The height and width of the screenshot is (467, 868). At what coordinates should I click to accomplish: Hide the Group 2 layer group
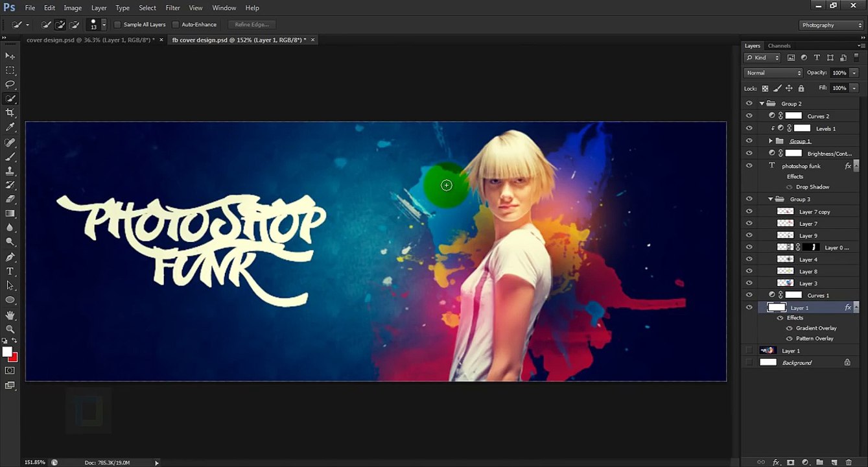tap(749, 104)
